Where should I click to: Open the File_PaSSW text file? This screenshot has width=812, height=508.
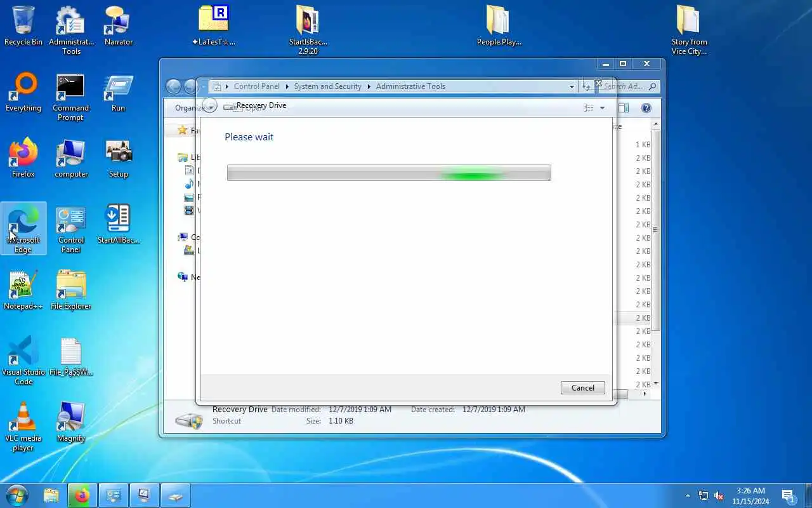71,356
